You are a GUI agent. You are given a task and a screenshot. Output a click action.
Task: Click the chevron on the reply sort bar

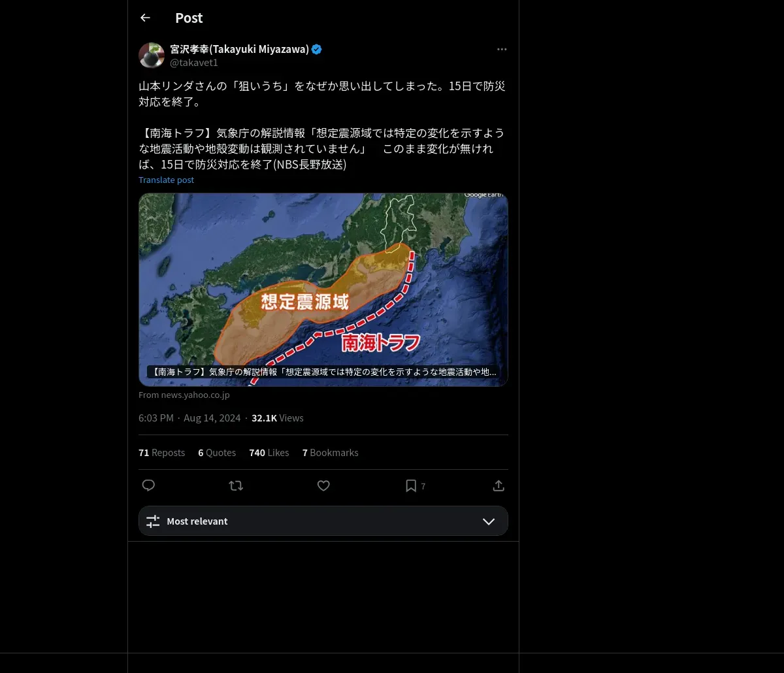click(489, 521)
